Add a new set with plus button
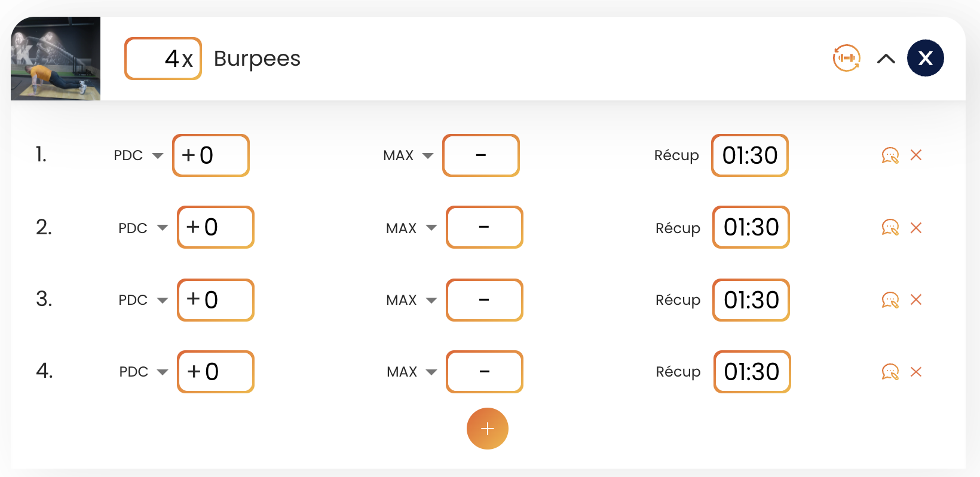The width and height of the screenshot is (980, 477). (488, 429)
